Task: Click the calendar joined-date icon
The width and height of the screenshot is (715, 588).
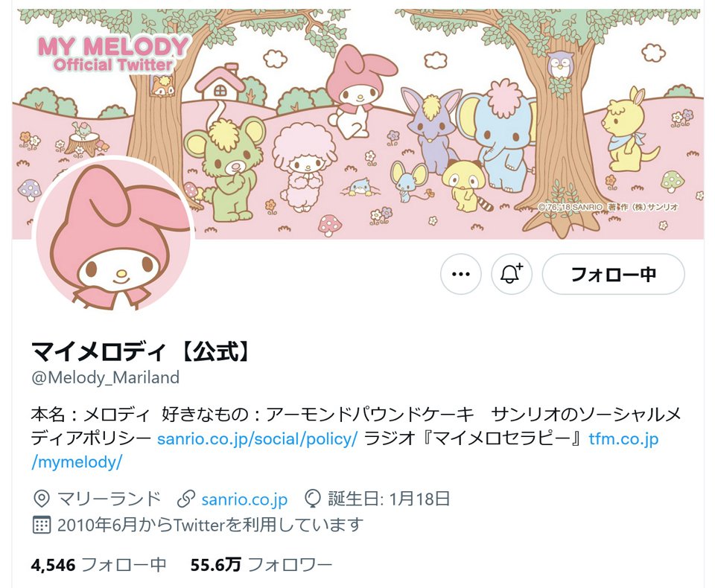Action: [42, 525]
